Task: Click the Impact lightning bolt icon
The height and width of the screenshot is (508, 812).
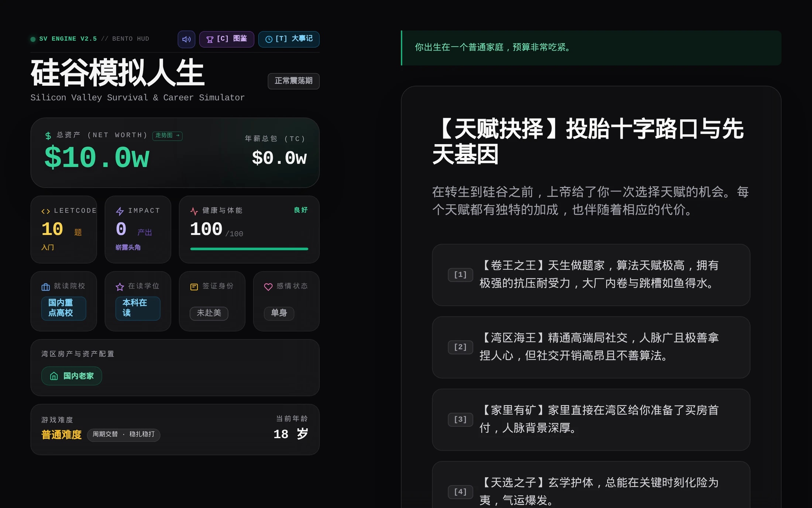Action: (x=120, y=211)
